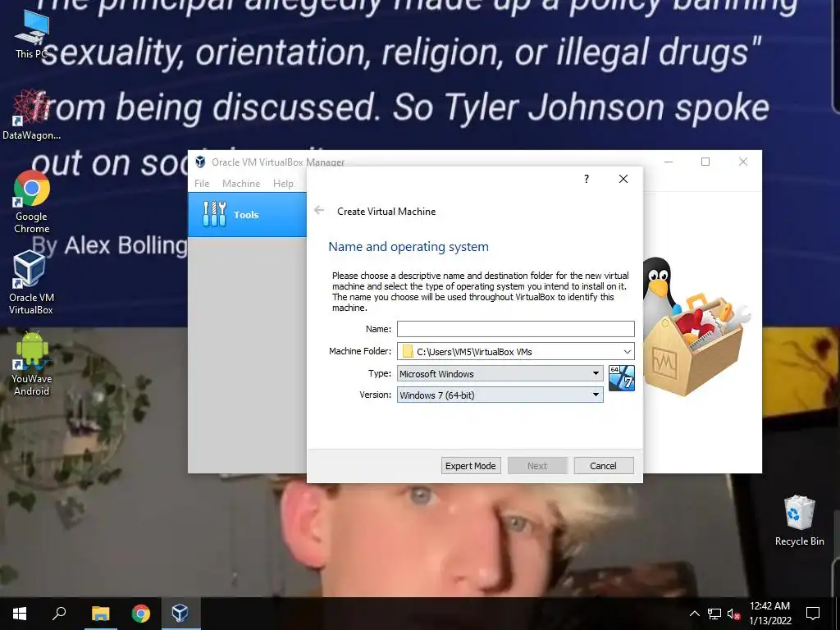The height and width of the screenshot is (630, 840).
Task: Open the Recycle Bin
Action: (x=799, y=521)
